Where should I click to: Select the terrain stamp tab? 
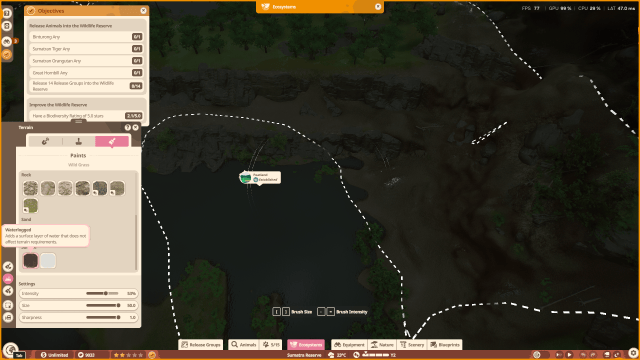tap(79, 141)
